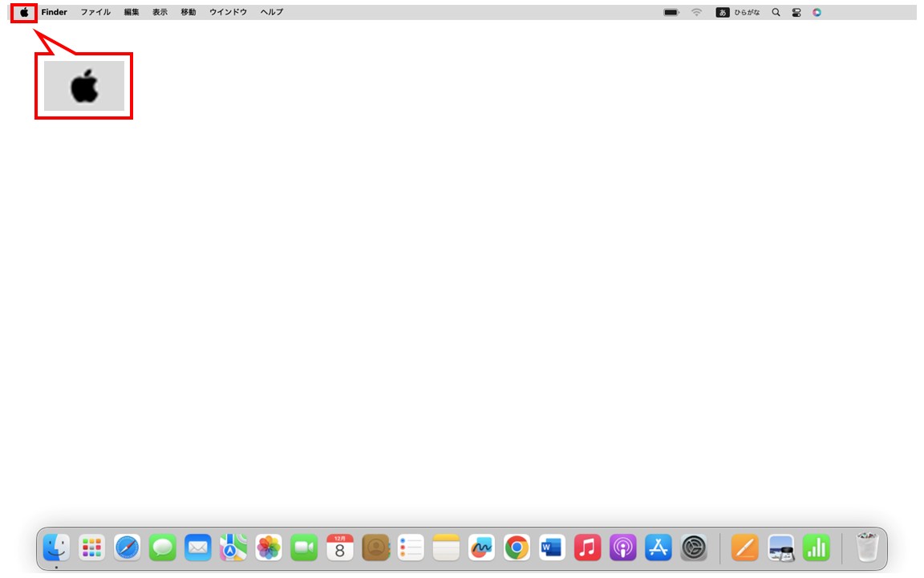Open Safari from the Dock
Screen dimensions: 924x578
[x=127, y=548]
